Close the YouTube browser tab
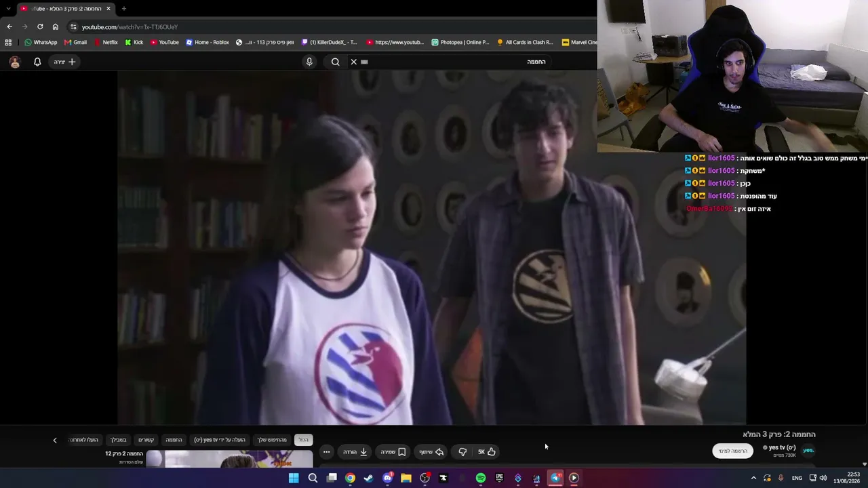The image size is (868, 488). pos(108,9)
